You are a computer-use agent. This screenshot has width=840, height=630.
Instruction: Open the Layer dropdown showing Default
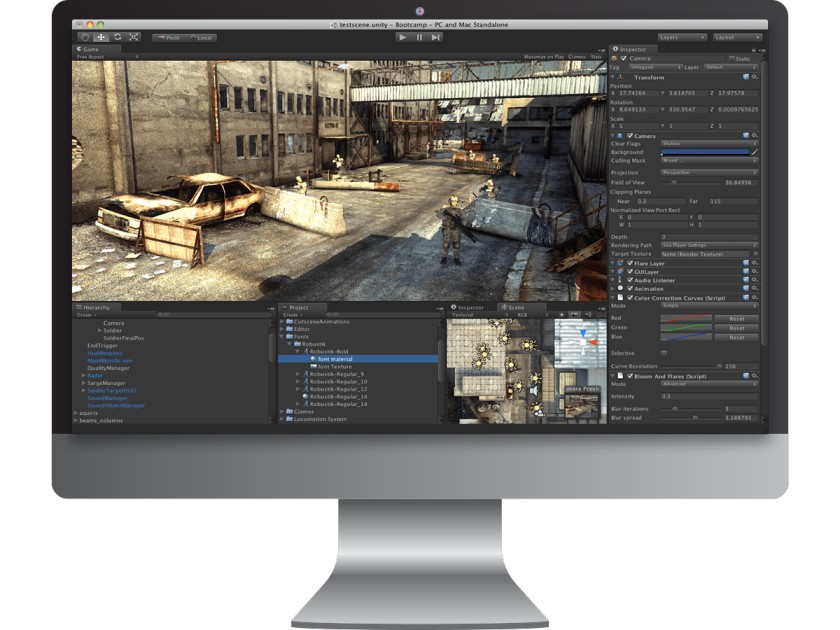(x=730, y=68)
